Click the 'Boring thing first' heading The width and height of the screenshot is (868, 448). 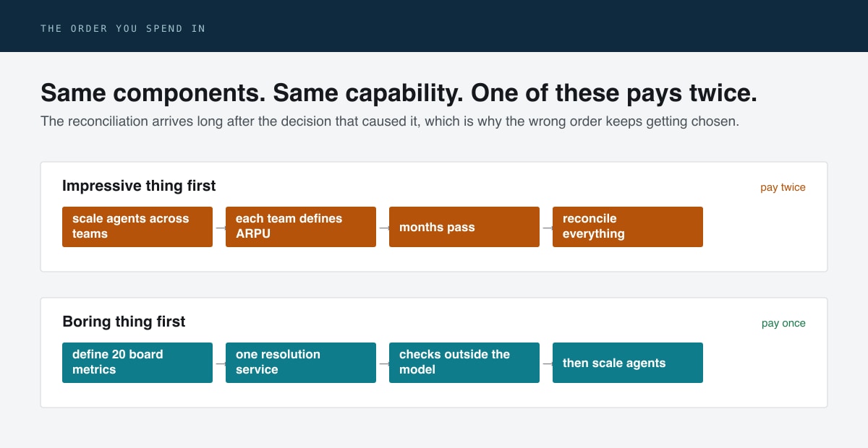(x=124, y=322)
